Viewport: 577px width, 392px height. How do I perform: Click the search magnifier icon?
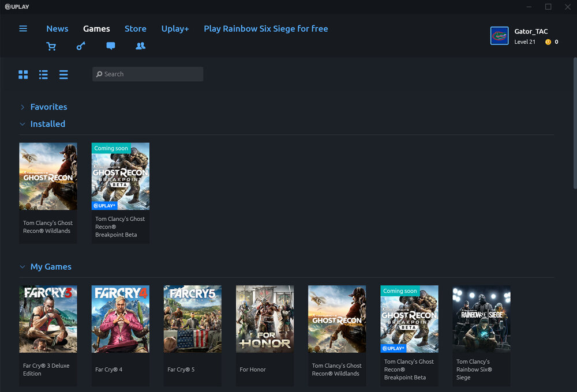99,74
